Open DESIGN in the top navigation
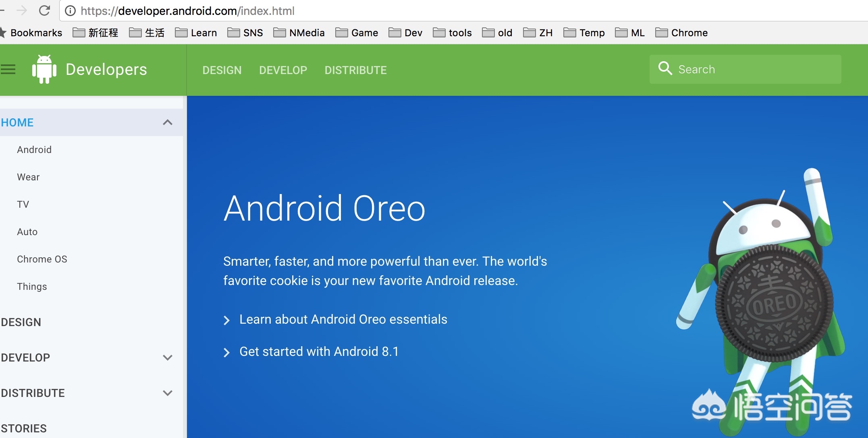This screenshot has height=438, width=868. coord(222,70)
